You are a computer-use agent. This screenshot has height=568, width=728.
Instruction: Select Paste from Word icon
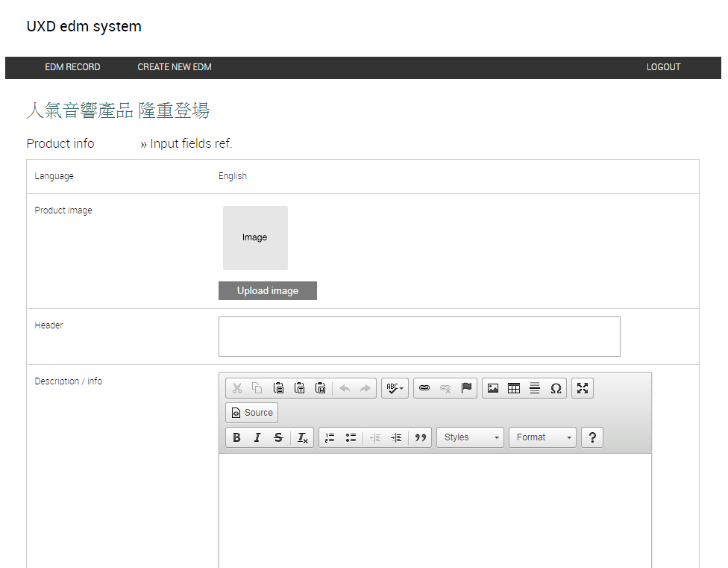click(320, 388)
